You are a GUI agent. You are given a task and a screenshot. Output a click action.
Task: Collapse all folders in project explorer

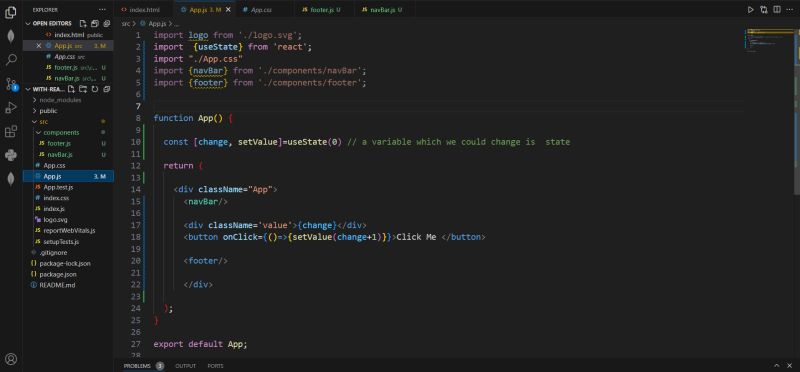coord(107,89)
